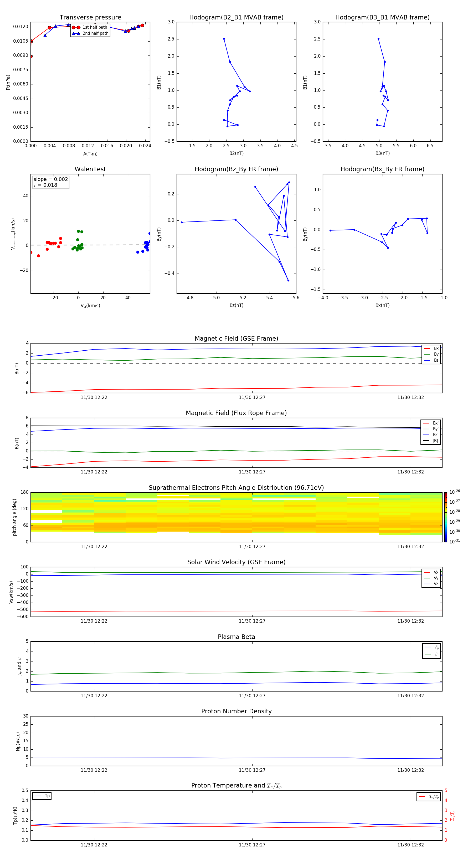Click the 'Vz' legend entry
The image size is (473, 868).
point(431,584)
